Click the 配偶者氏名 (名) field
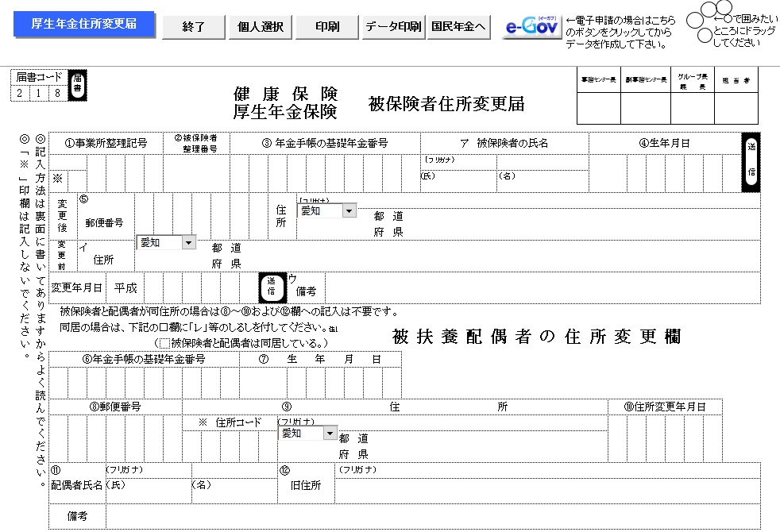This screenshot has height=532, width=780. 234,491
